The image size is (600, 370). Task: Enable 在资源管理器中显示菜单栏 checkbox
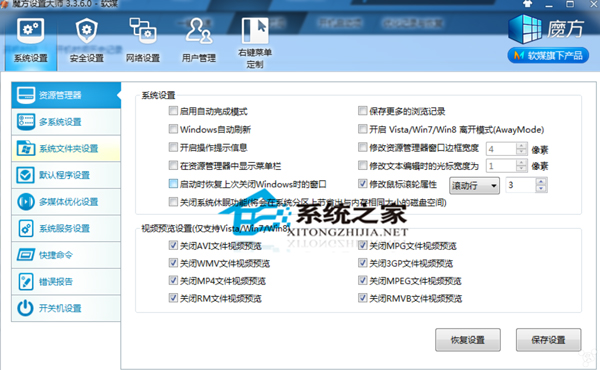pyautogui.click(x=173, y=166)
